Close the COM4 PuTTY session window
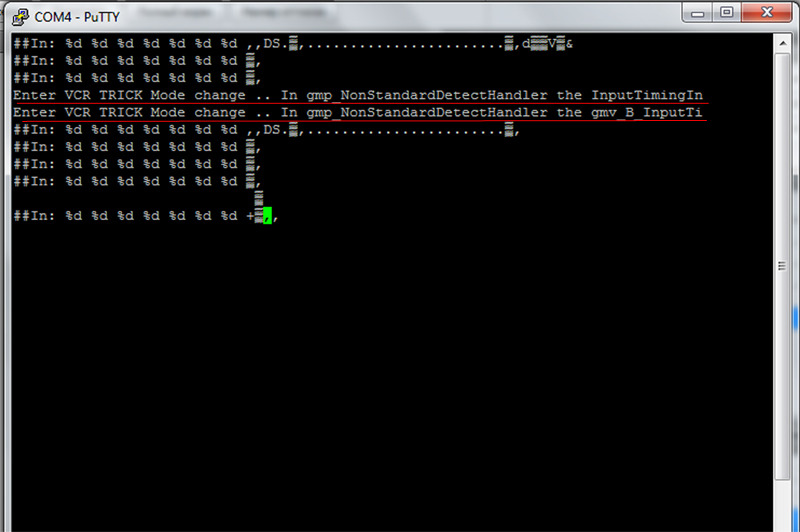Viewport: 800px width, 532px height. (766, 13)
